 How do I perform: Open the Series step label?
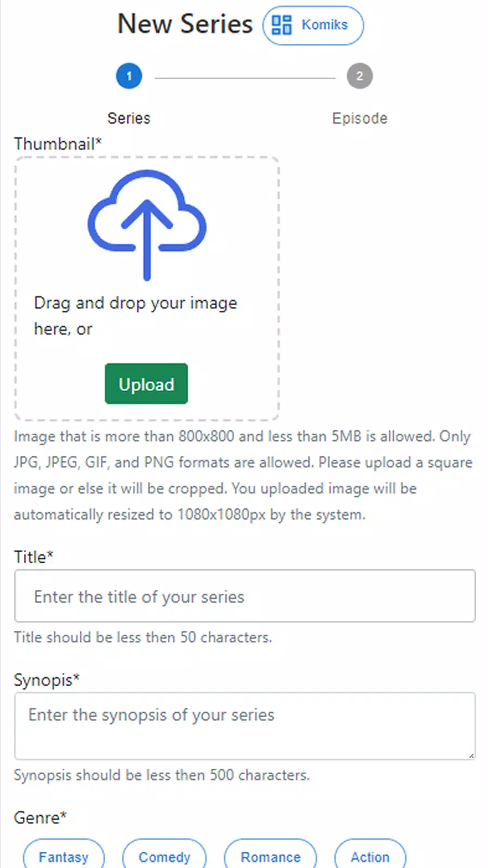129,118
